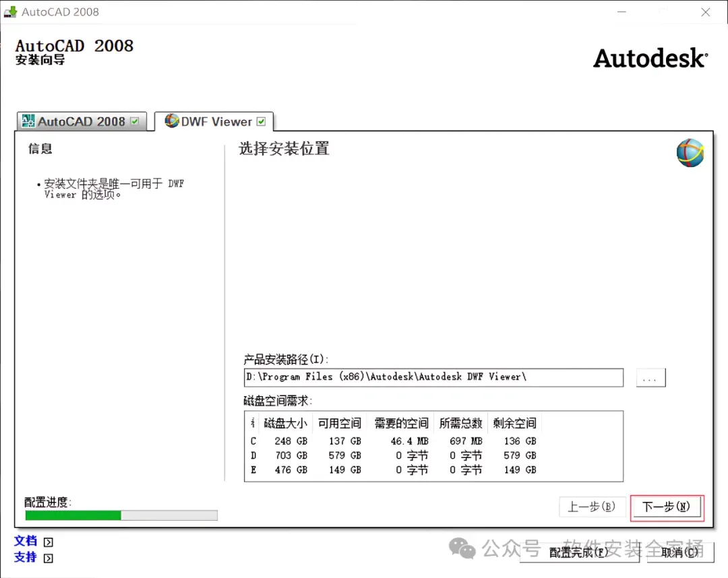
Task: Click the 剩余空间 column header
Action: click(514, 423)
